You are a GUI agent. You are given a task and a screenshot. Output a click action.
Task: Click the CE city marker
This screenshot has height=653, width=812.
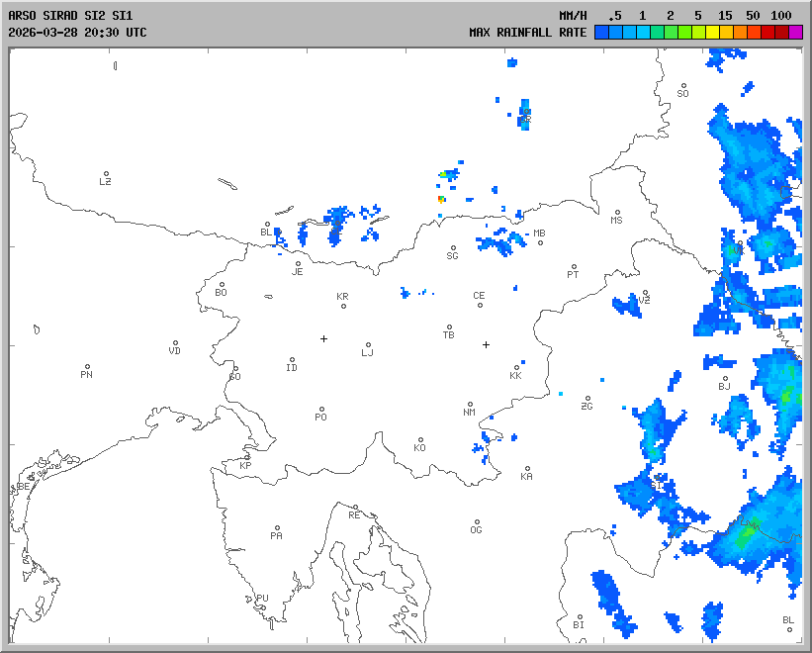point(480,304)
